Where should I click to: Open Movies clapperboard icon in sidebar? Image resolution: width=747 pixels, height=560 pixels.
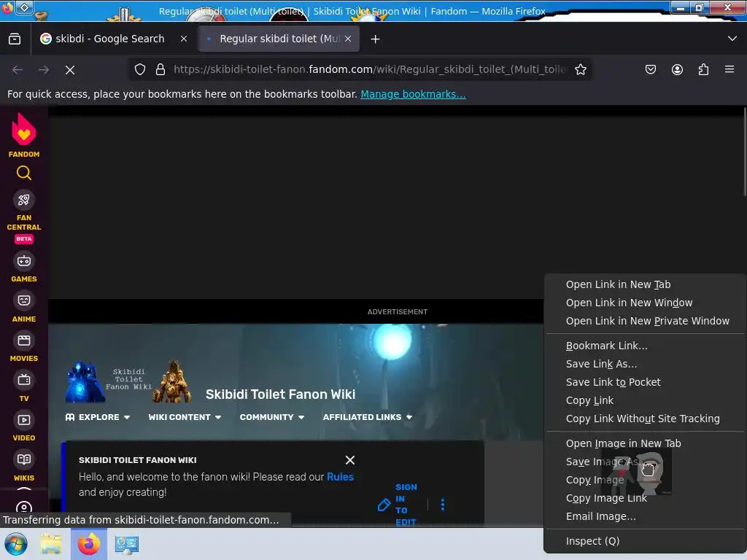tap(24, 341)
